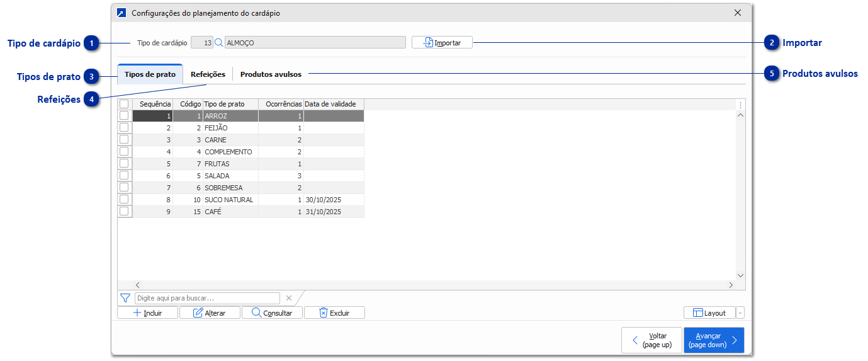
Task: Click Incluir to add a dish type
Action: [x=148, y=312]
